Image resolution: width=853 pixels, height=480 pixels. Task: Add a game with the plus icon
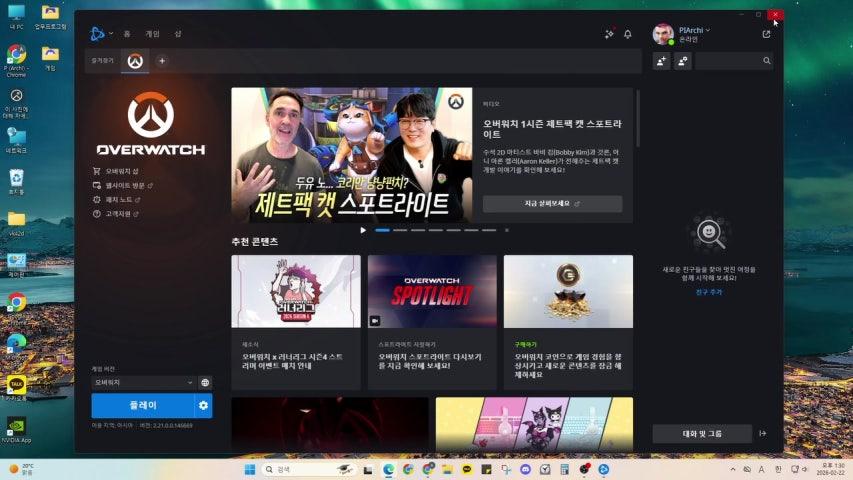[x=162, y=61]
